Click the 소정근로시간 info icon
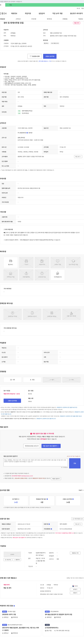The width and height of the screenshot is (84, 644). tap(27, 133)
